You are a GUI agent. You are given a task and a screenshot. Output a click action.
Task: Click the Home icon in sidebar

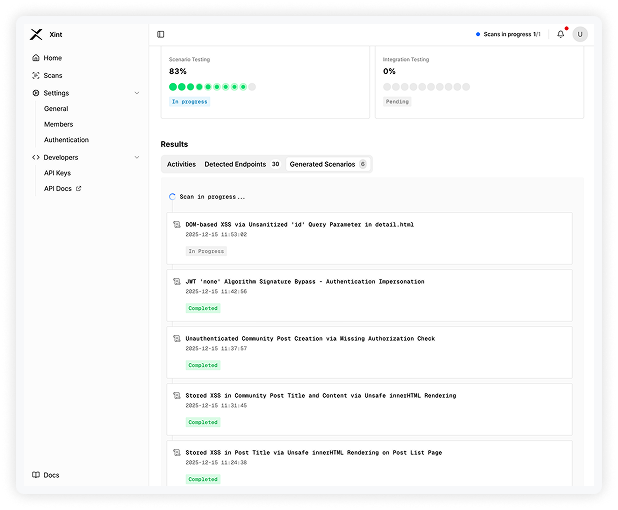point(36,58)
